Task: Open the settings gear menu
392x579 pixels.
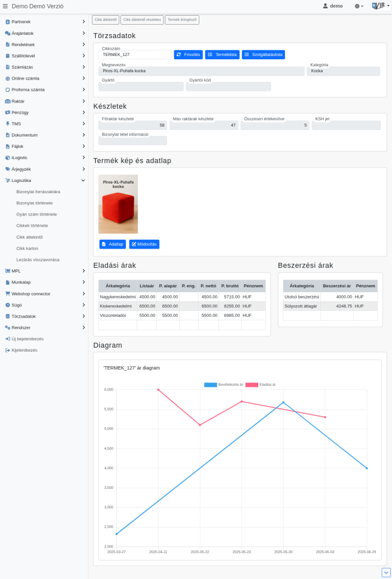Action: 358,6
